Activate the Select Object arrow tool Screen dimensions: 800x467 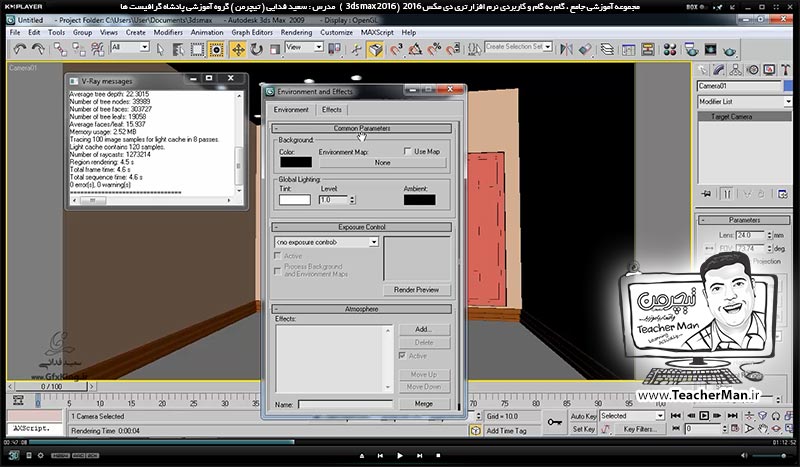160,50
